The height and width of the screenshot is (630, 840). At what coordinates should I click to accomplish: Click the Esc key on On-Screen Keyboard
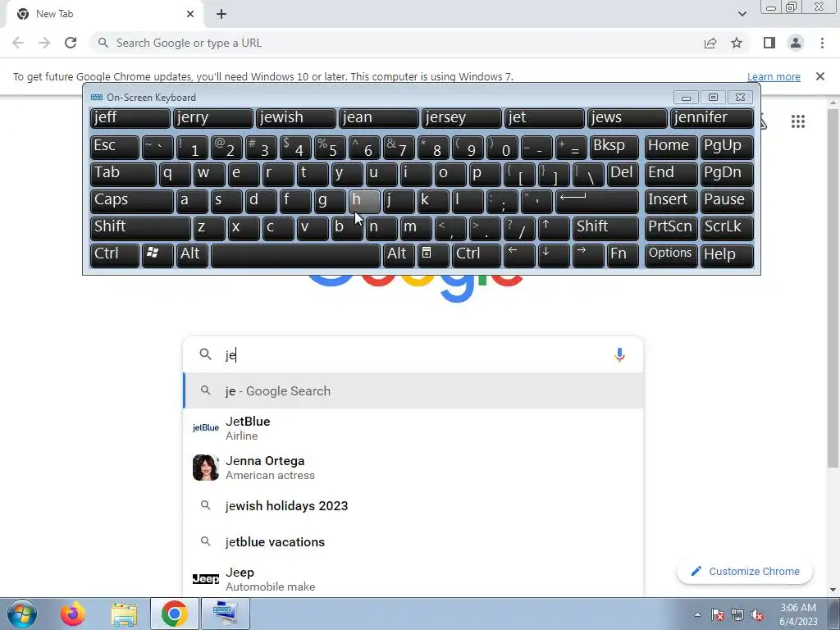115,147
